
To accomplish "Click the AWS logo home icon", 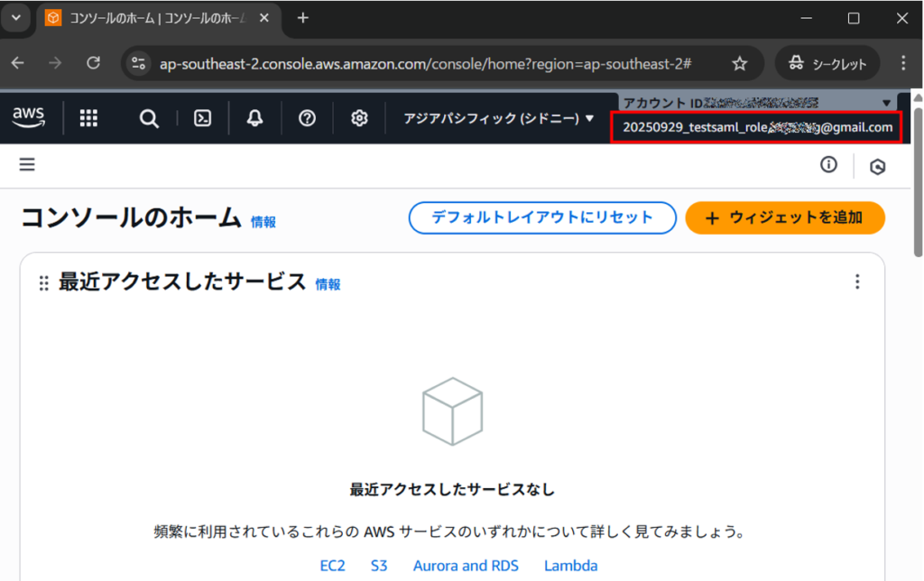I will pyautogui.click(x=29, y=117).
